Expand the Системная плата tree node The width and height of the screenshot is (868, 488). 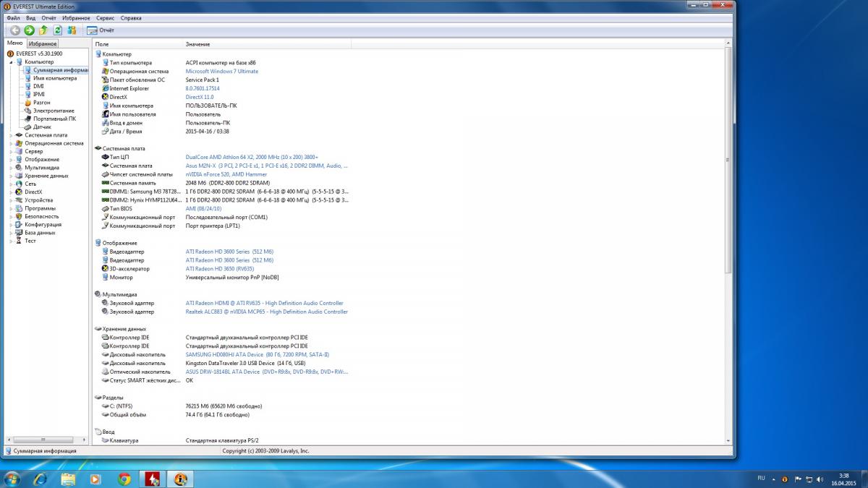point(11,135)
